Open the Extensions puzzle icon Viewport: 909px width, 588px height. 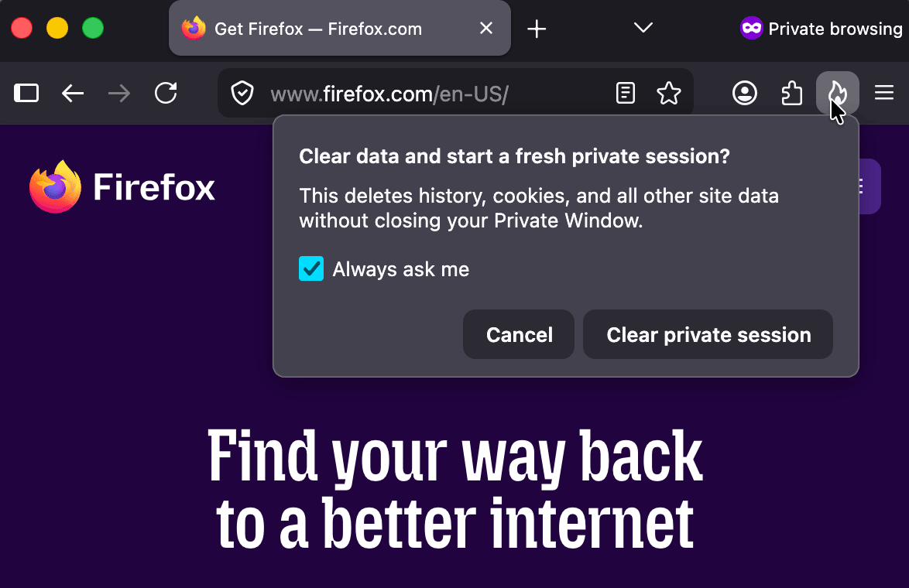(x=791, y=93)
